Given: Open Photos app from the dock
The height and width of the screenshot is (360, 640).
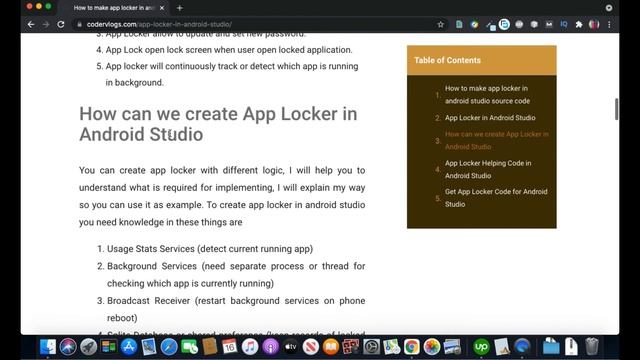Looking at the screenshot, I should (432, 347).
